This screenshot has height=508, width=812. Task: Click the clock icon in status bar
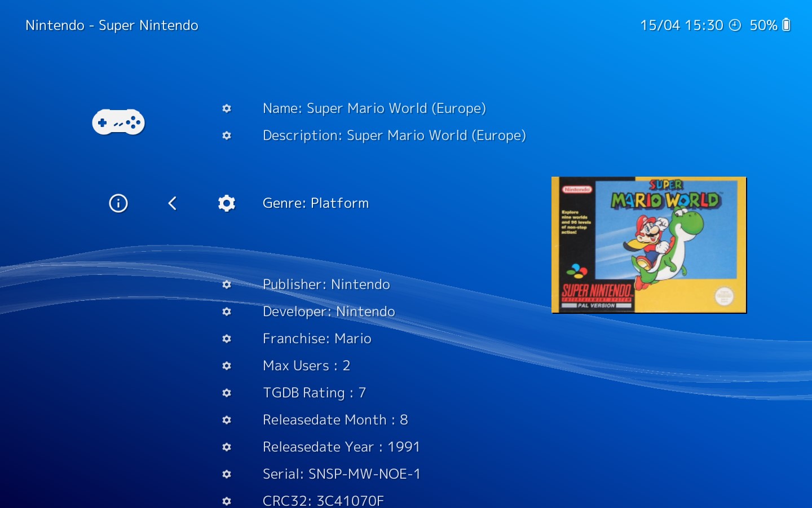point(735,25)
